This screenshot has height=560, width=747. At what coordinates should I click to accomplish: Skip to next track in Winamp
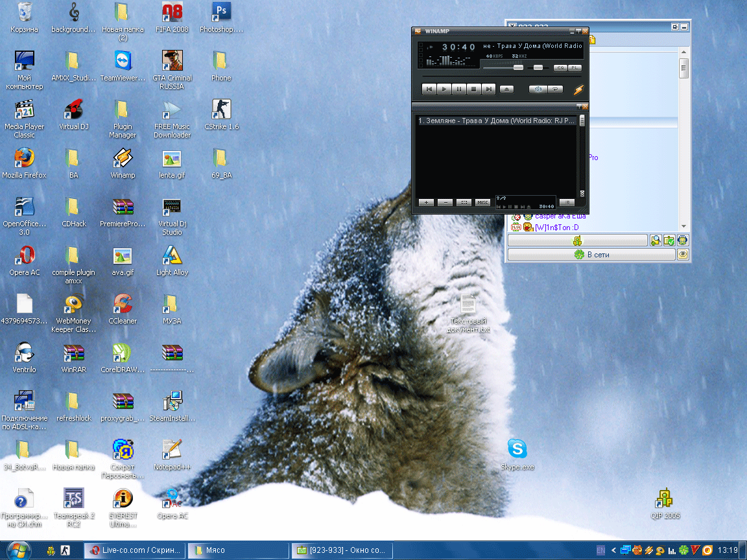pyautogui.click(x=488, y=89)
